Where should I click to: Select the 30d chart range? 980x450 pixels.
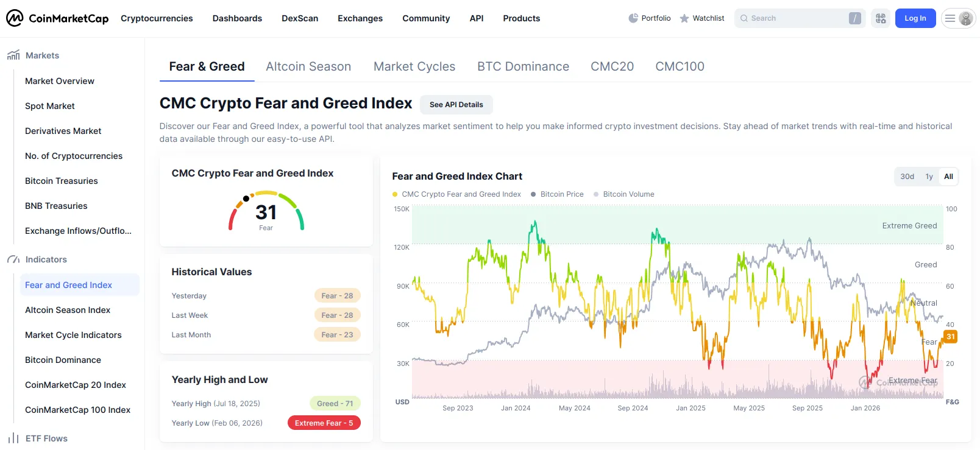pos(907,177)
